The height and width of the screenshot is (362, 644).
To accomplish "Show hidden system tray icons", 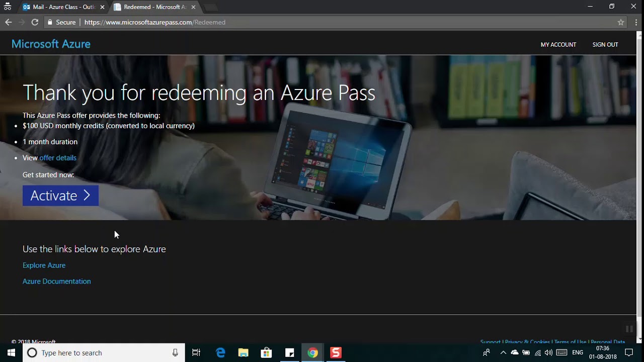I will [503, 353].
